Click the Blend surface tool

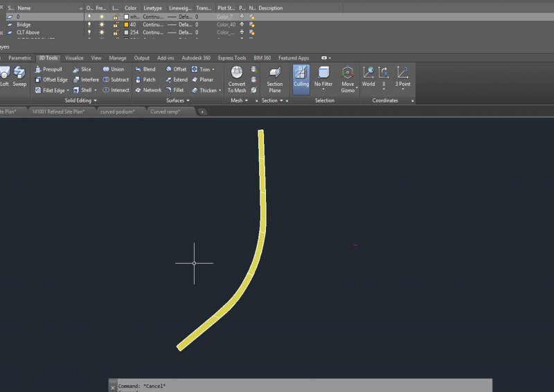tap(145, 69)
